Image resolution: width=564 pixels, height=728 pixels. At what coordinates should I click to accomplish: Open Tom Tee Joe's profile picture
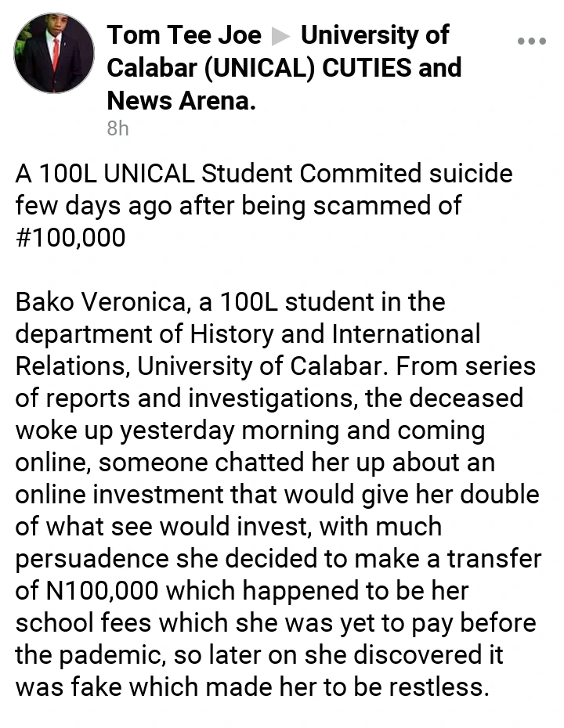pyautogui.click(x=54, y=54)
